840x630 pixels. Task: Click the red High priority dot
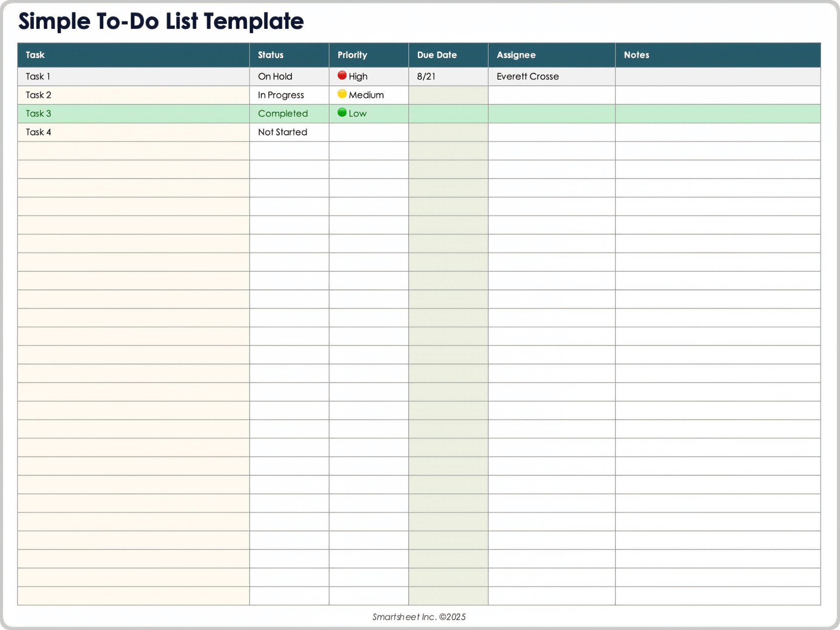pyautogui.click(x=342, y=76)
